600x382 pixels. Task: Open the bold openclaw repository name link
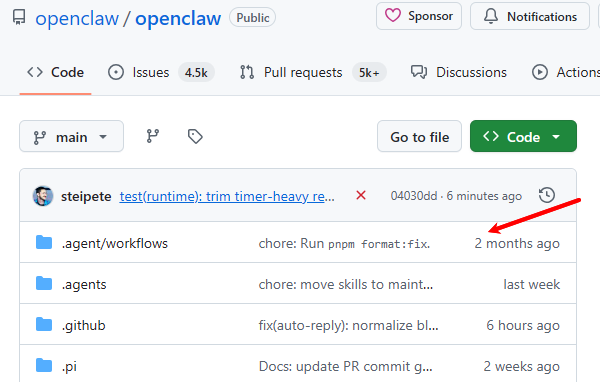(x=178, y=18)
